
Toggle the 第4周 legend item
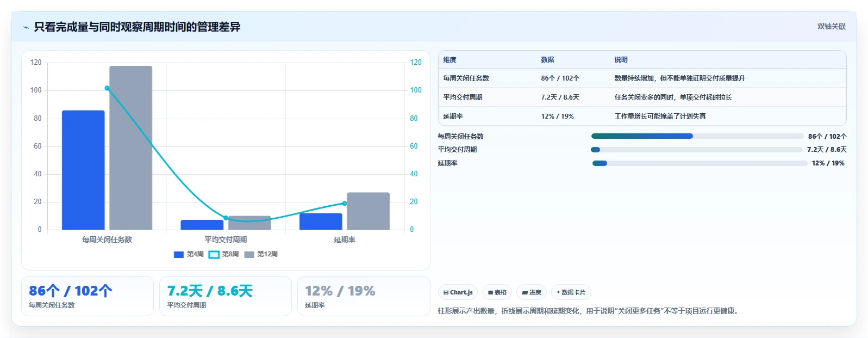[189, 254]
